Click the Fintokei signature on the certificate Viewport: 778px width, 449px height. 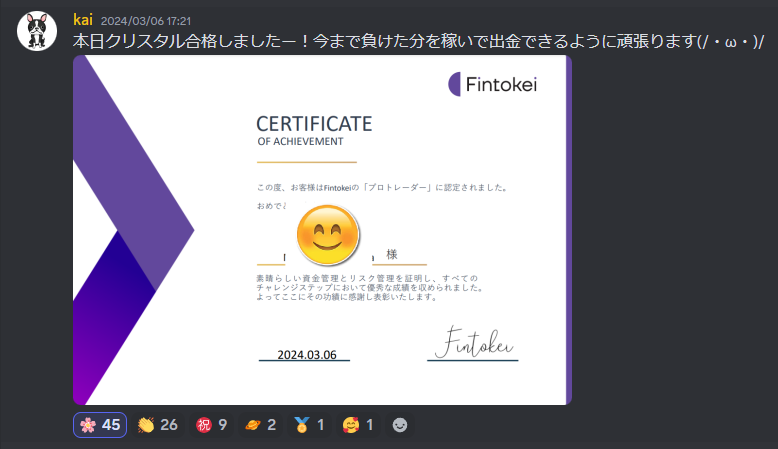click(474, 342)
